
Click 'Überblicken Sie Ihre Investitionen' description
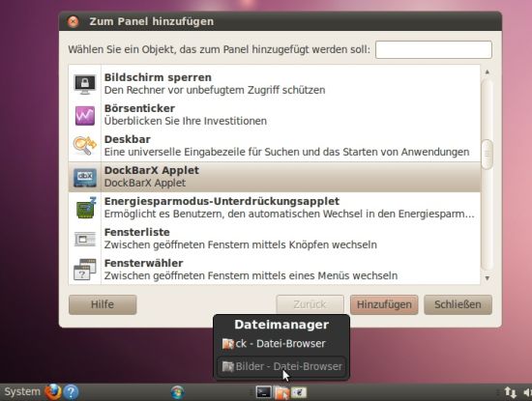point(186,121)
